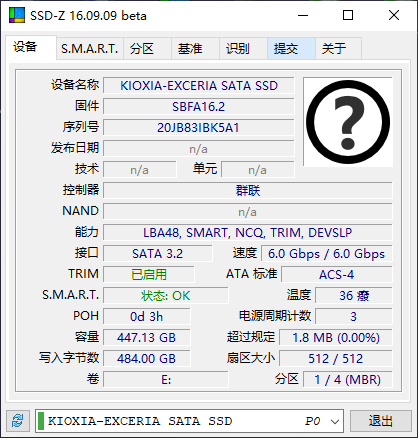Open the 分区 tab
This screenshot has height=438, width=418.
[x=147, y=49]
